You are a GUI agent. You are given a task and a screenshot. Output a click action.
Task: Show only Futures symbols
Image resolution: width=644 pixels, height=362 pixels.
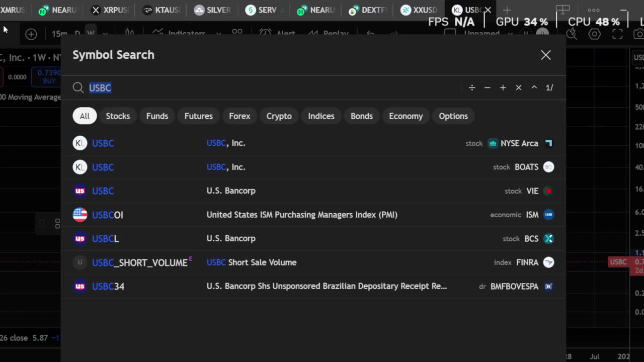198,116
